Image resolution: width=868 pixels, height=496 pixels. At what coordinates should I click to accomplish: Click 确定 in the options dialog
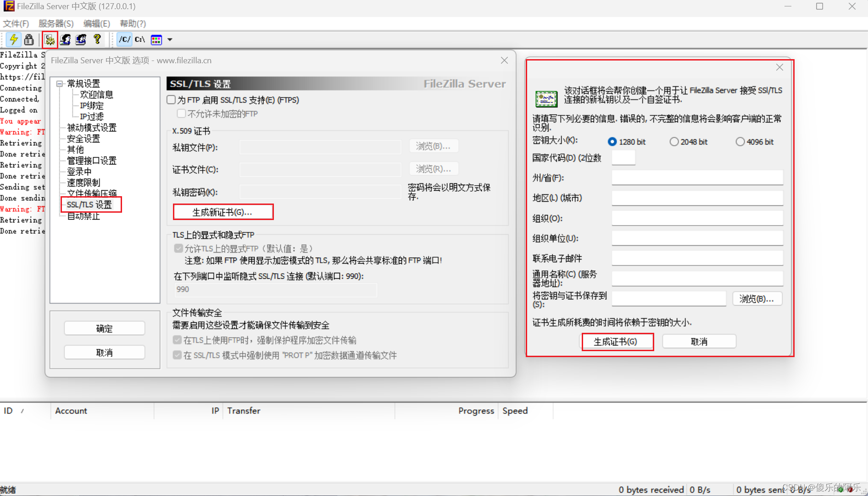pos(105,328)
